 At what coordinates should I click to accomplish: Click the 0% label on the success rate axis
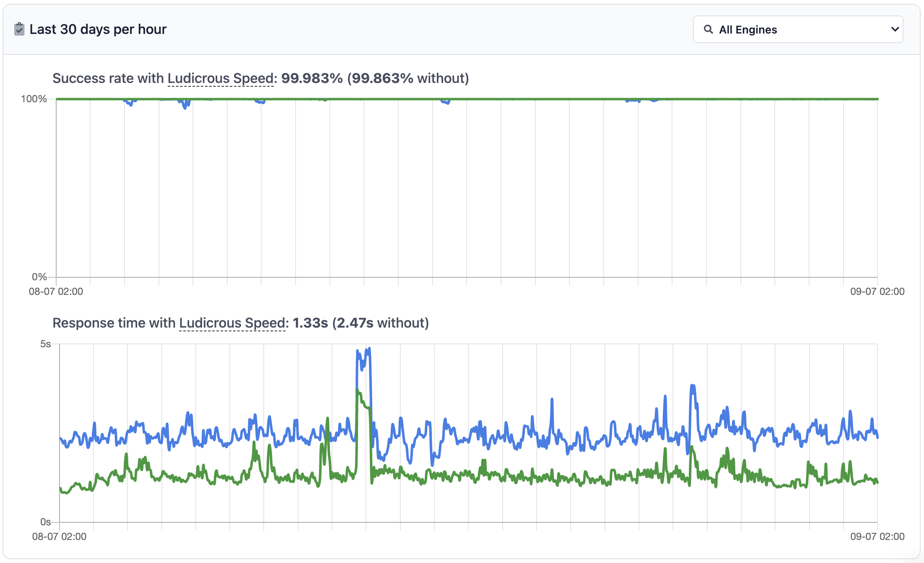[x=39, y=277]
